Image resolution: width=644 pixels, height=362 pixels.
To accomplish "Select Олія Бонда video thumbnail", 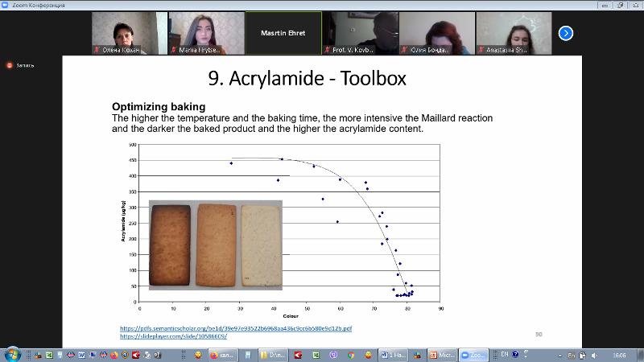I will (x=436, y=33).
